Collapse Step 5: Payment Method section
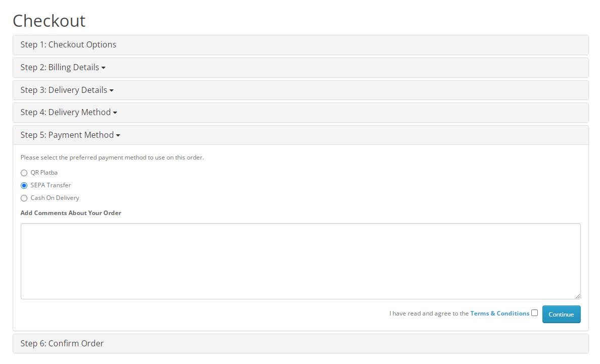 (x=70, y=135)
